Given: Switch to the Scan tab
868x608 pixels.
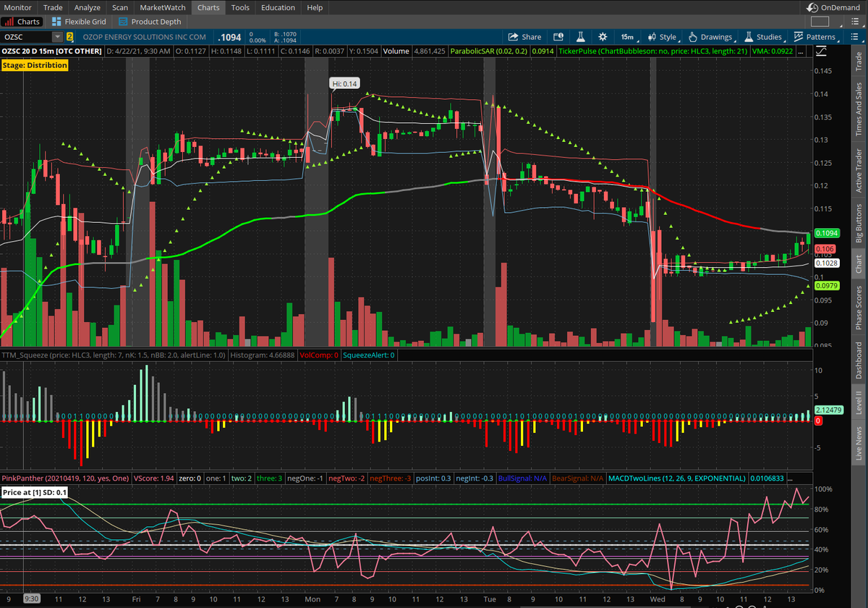Looking at the screenshot, I should coord(120,7).
